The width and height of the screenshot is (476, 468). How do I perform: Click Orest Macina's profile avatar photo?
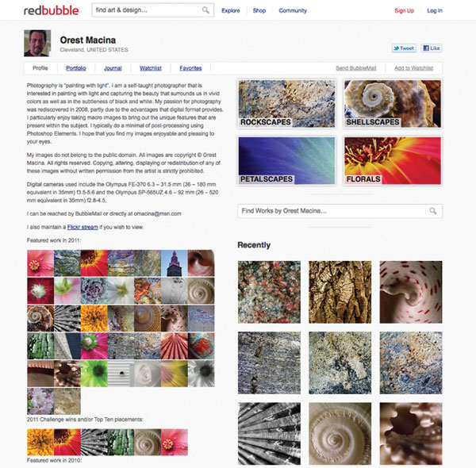click(37, 43)
